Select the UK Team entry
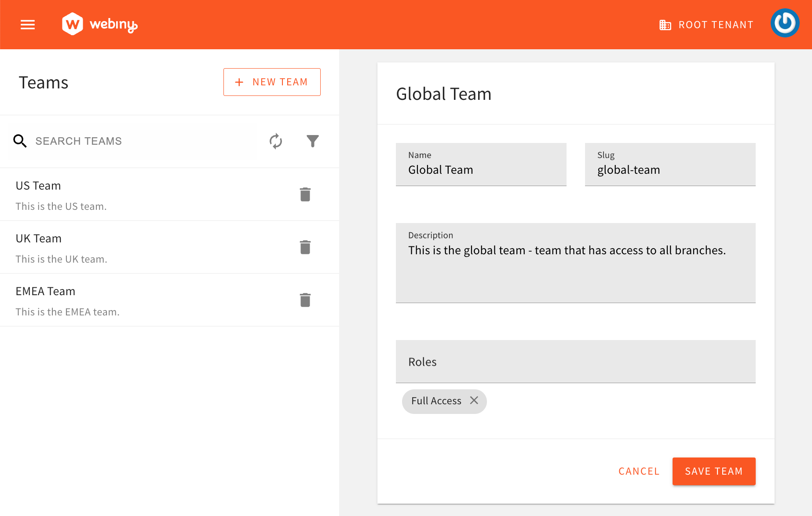Image resolution: width=812 pixels, height=516 pixels. (132, 247)
